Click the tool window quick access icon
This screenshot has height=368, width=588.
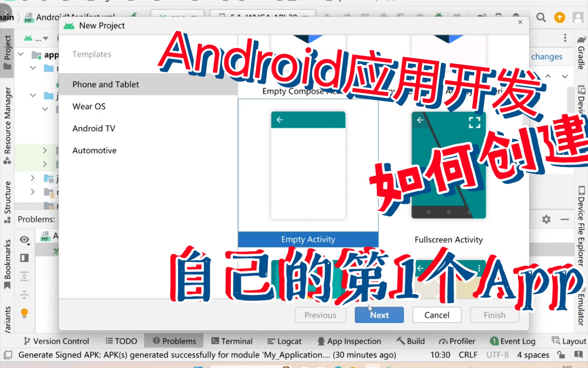(x=7, y=355)
